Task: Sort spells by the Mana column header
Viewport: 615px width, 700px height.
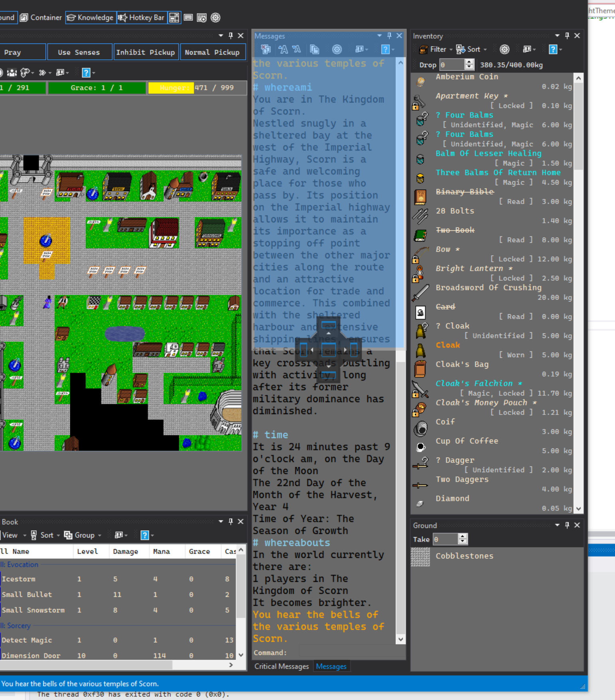Action: pyautogui.click(x=167, y=551)
